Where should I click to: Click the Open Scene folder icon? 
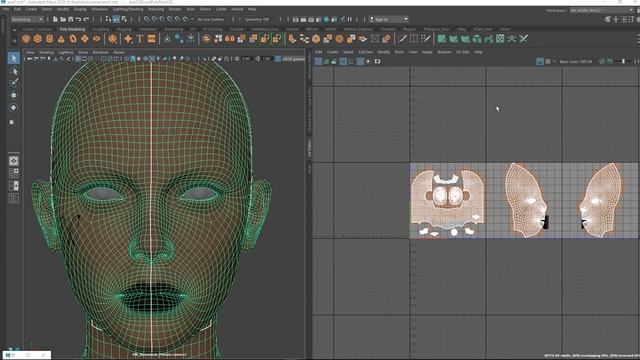click(x=63, y=19)
